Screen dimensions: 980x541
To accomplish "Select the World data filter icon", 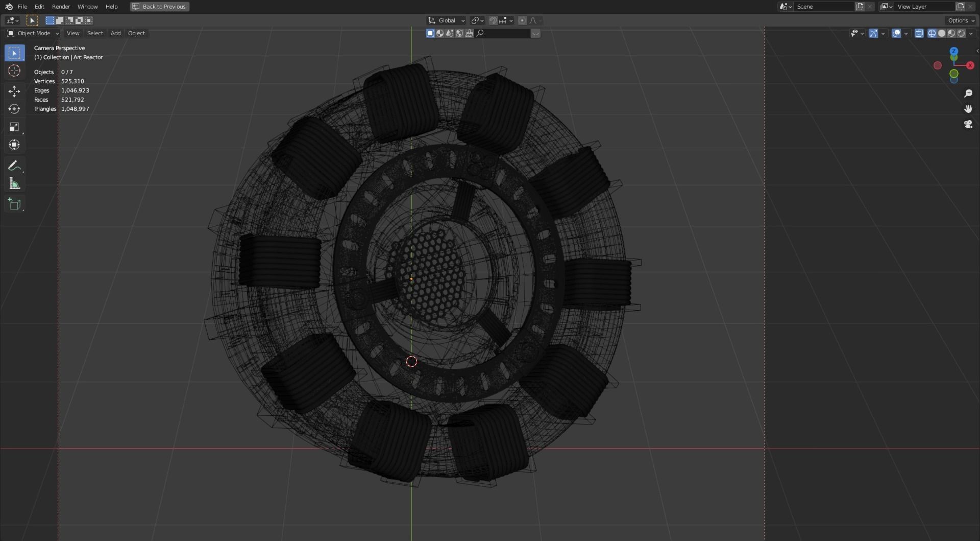I will (459, 33).
